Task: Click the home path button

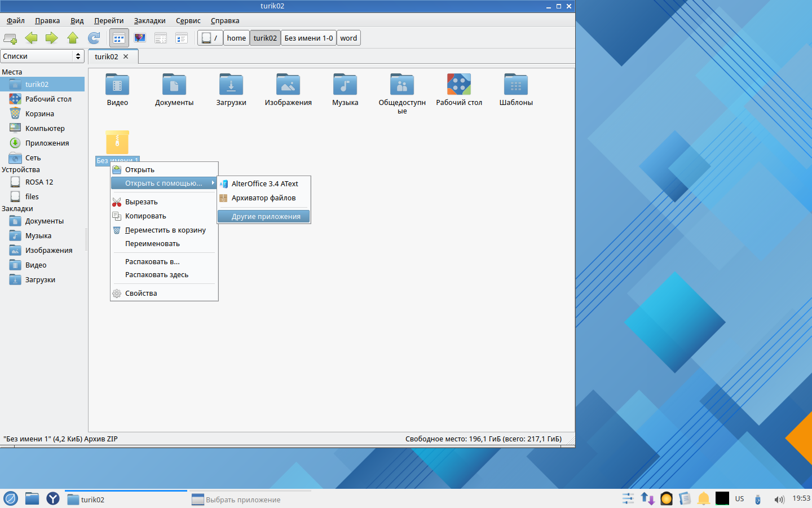Action: [236, 38]
